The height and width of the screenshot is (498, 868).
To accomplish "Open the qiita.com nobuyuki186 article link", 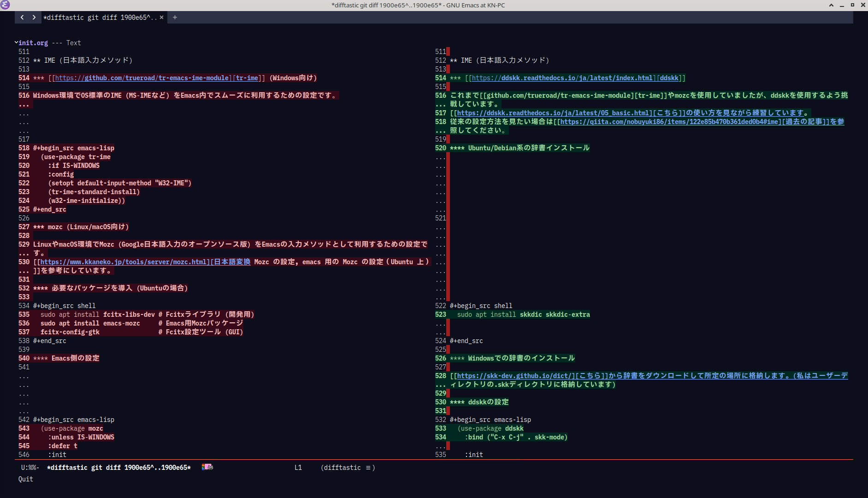I will pos(669,122).
